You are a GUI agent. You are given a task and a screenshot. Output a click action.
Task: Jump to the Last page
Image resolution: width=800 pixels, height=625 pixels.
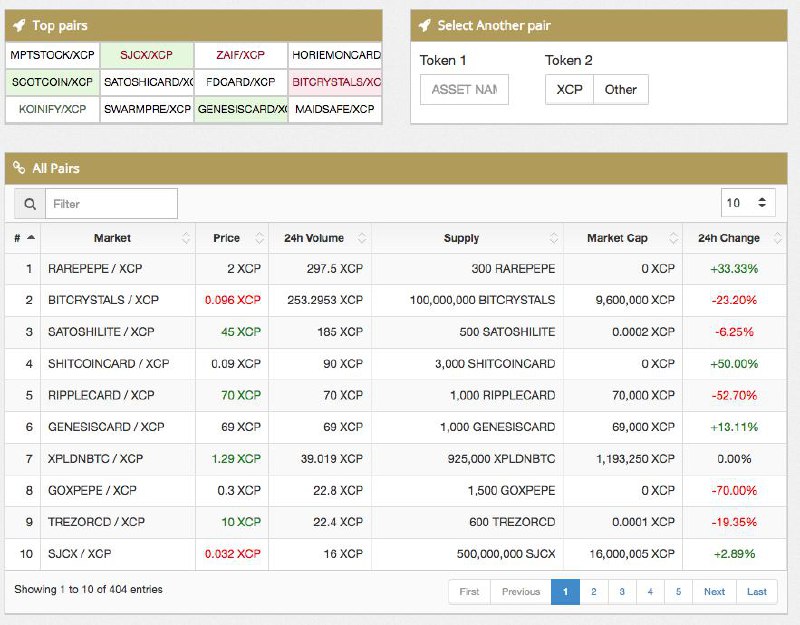pos(757,592)
